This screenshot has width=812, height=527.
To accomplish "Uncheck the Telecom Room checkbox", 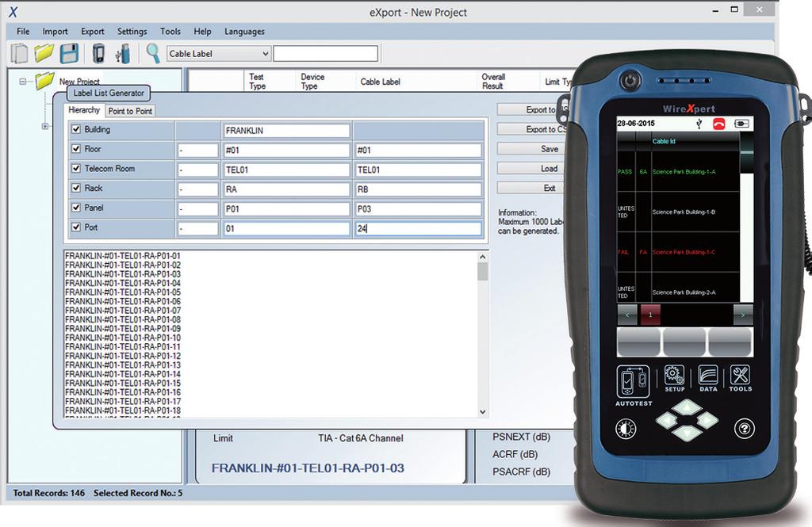I will [x=76, y=169].
